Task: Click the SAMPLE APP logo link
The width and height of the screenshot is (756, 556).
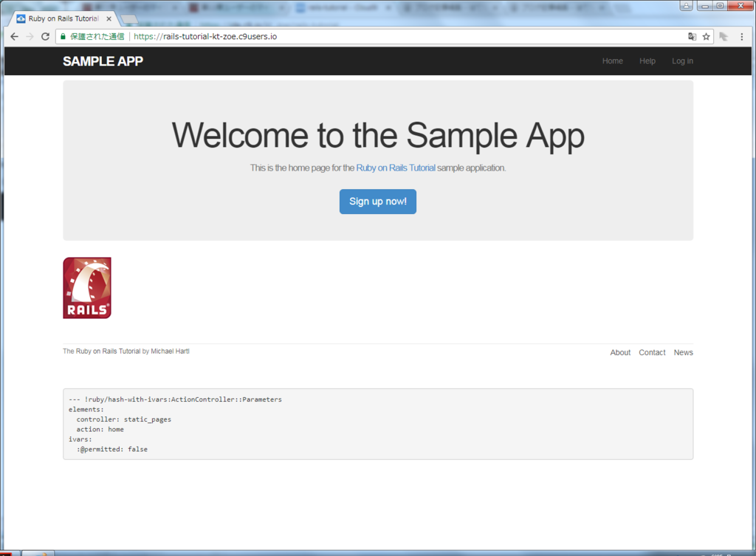Action: [x=103, y=61]
